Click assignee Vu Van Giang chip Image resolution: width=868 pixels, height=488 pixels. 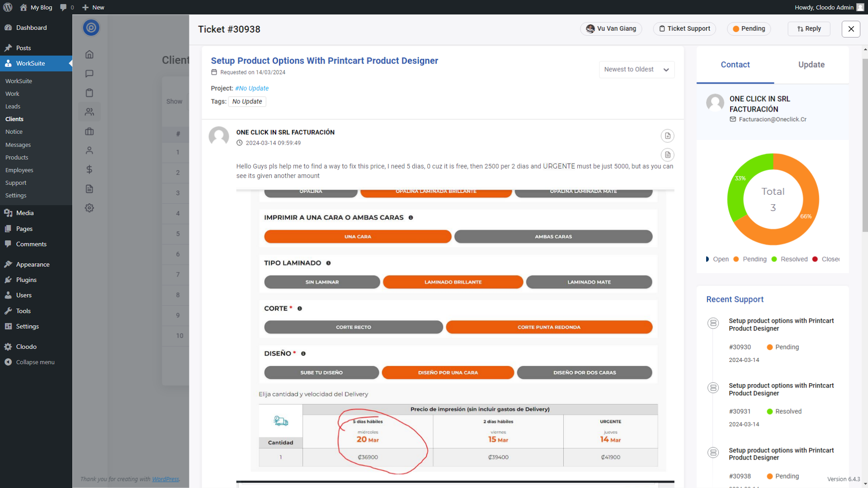click(611, 28)
